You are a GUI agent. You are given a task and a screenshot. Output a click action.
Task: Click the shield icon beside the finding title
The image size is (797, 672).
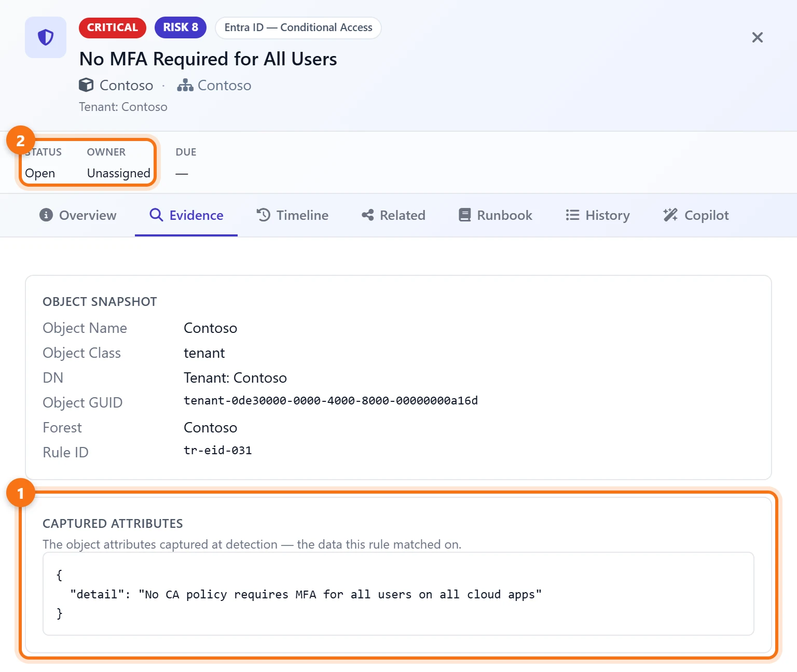46,37
